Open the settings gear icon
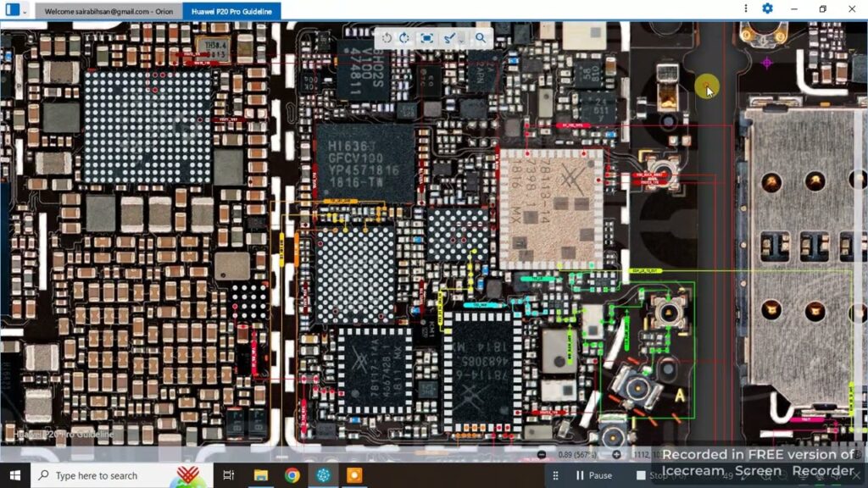The height and width of the screenshot is (488, 868). pyautogui.click(x=767, y=8)
